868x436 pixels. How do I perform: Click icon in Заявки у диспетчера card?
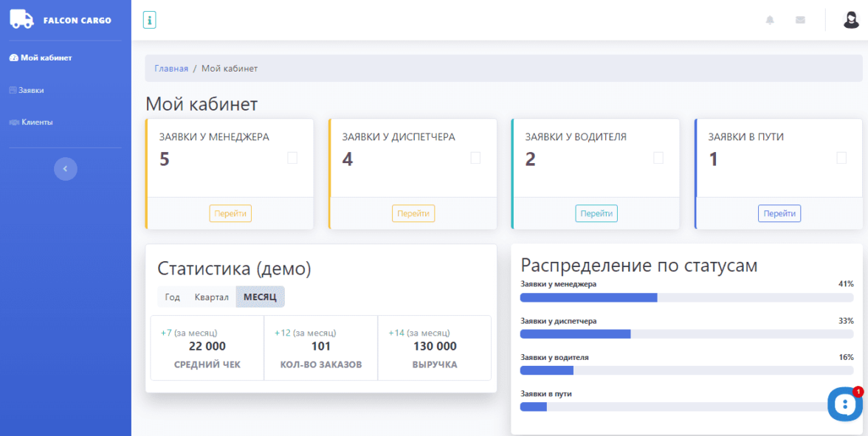click(x=475, y=158)
